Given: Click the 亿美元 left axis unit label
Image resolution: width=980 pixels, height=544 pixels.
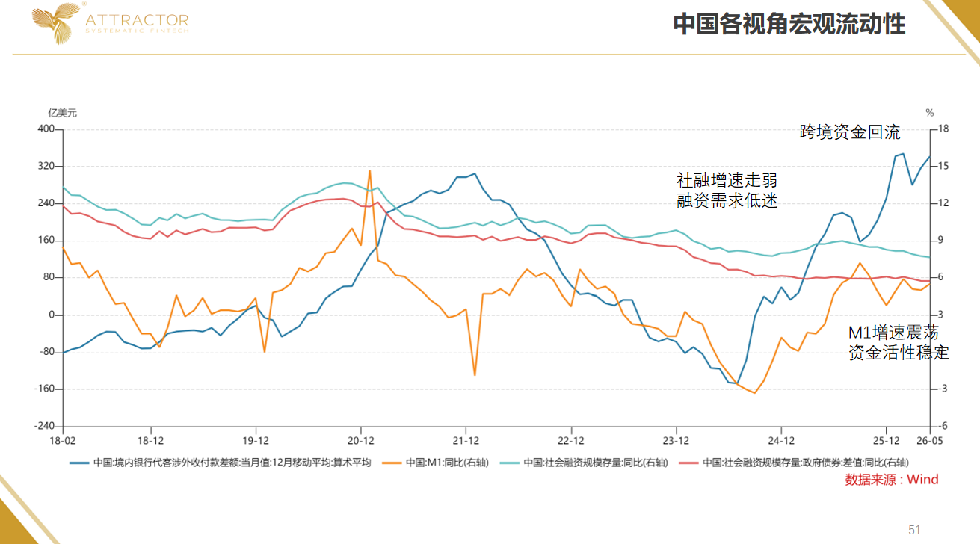Looking at the screenshot, I should tap(63, 113).
